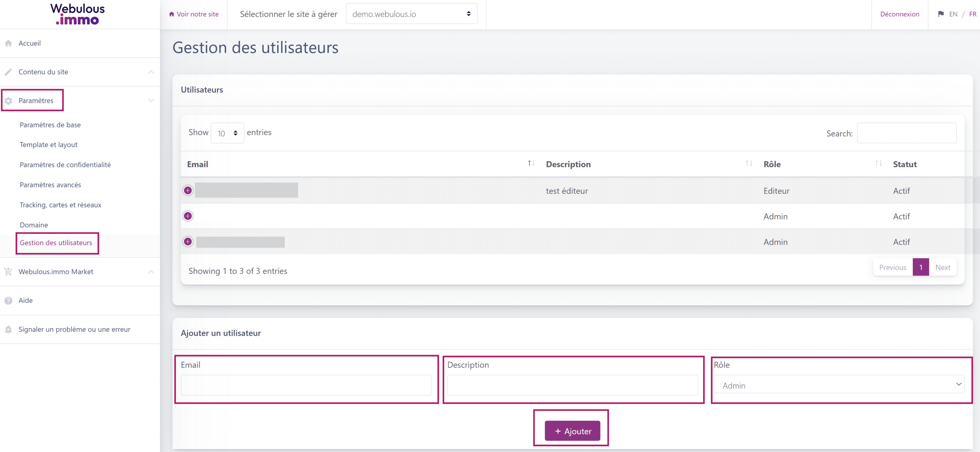
Task: Click the Voir notre site link
Action: point(194,14)
